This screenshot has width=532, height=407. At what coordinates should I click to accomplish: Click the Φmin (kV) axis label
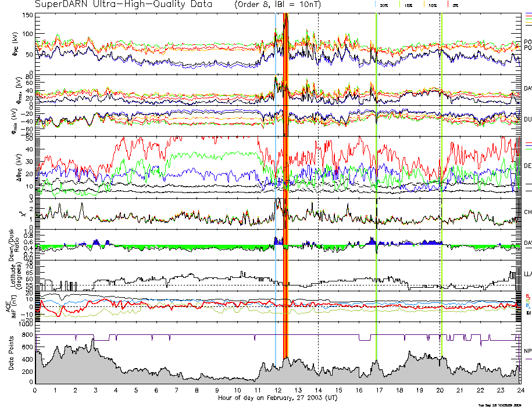pos(15,121)
